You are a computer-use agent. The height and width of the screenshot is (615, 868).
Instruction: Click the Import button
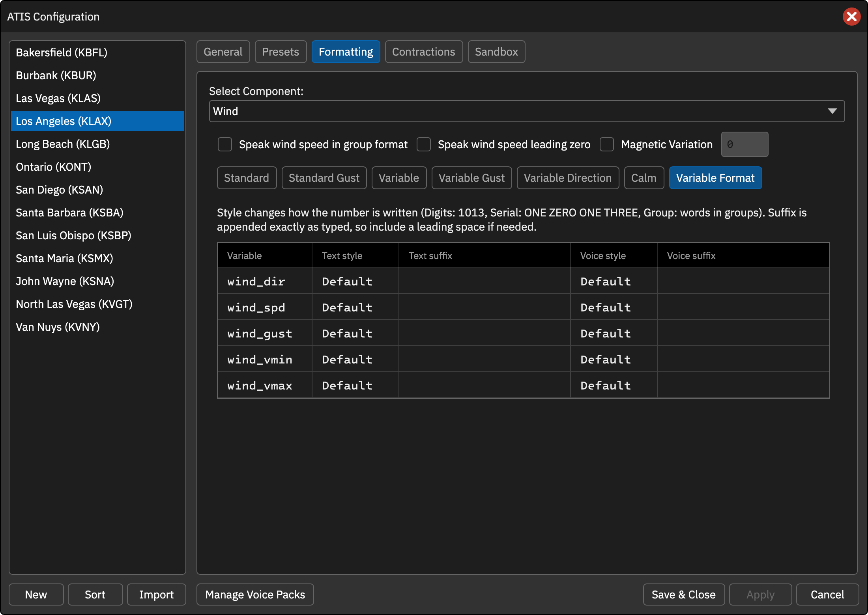[x=156, y=594]
